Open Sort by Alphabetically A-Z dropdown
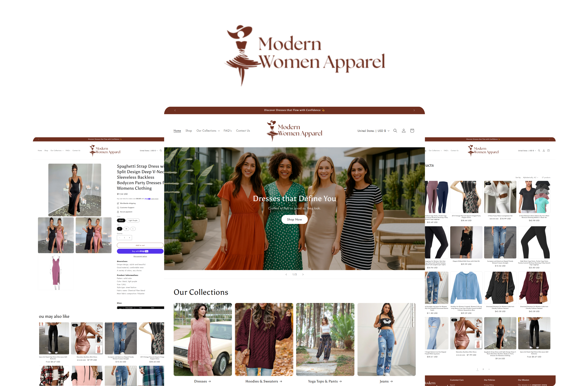 tap(530, 177)
